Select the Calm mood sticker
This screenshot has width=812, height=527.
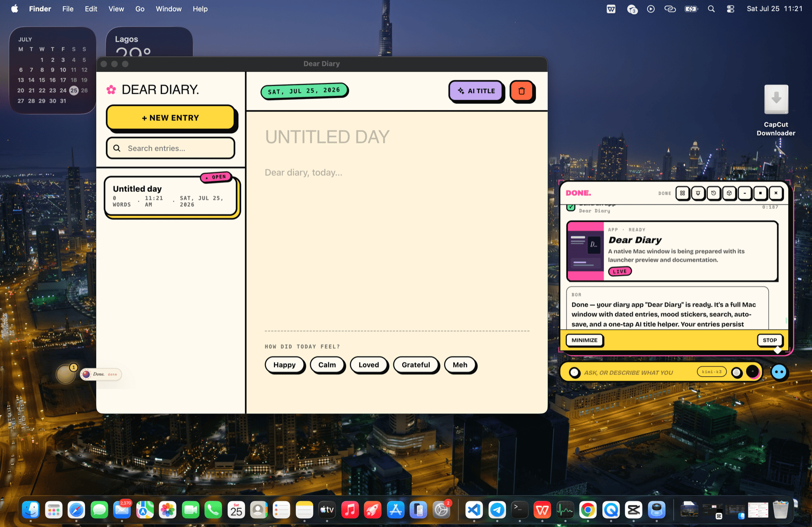click(x=327, y=365)
